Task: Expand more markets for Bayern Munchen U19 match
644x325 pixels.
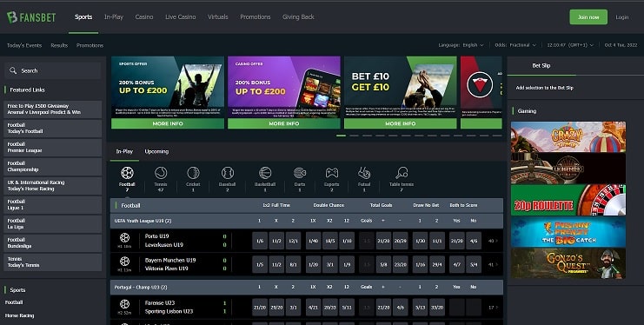Action: pos(494,264)
